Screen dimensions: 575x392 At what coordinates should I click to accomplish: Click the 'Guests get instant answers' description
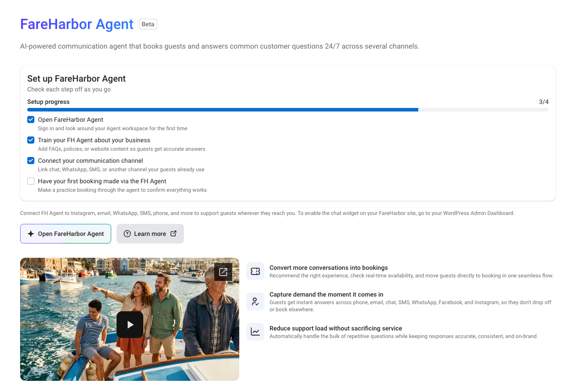[411, 306]
